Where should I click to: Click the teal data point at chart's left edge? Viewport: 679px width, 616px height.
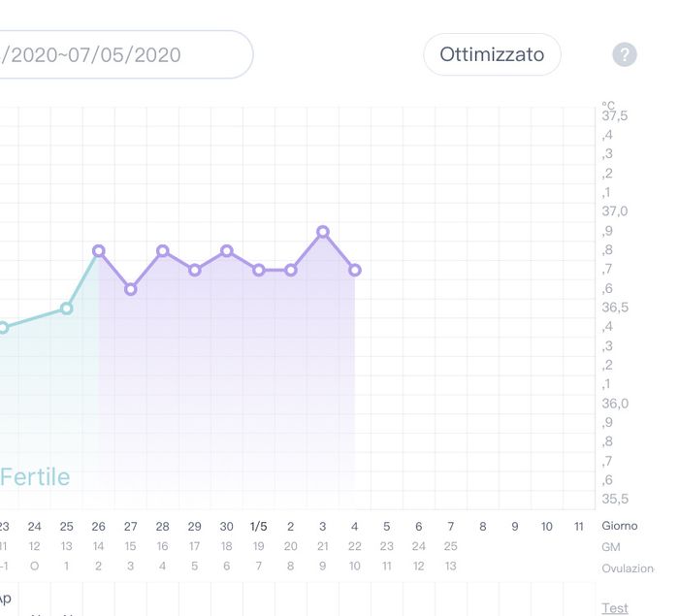(3, 328)
